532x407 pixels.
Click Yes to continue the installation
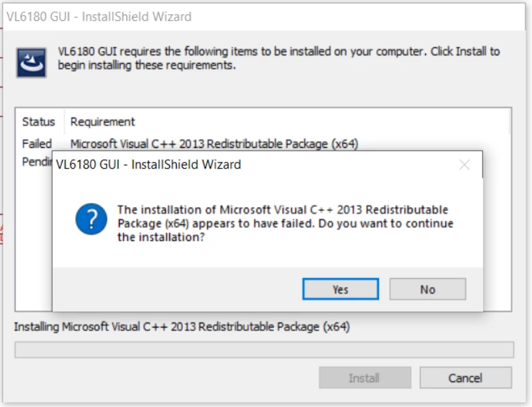tap(341, 289)
